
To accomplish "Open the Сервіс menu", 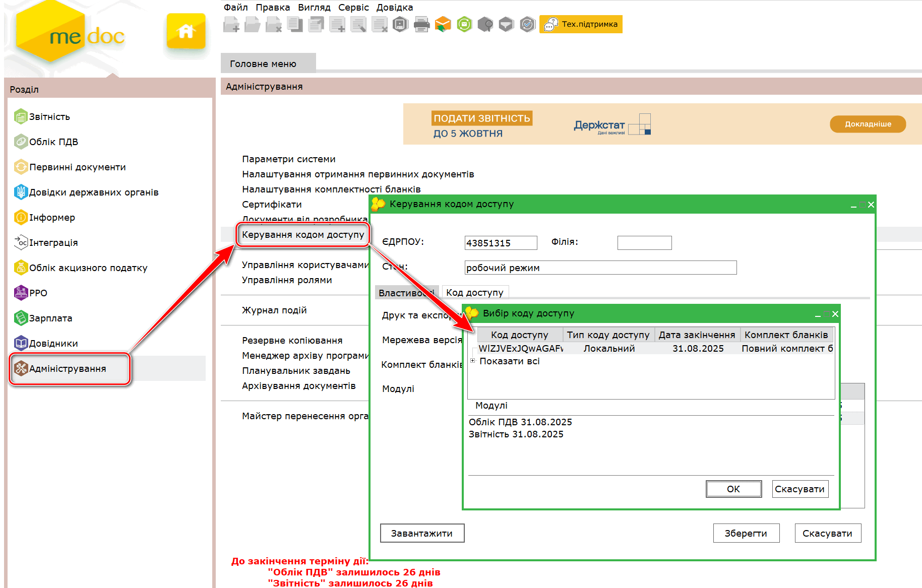I will (x=353, y=8).
